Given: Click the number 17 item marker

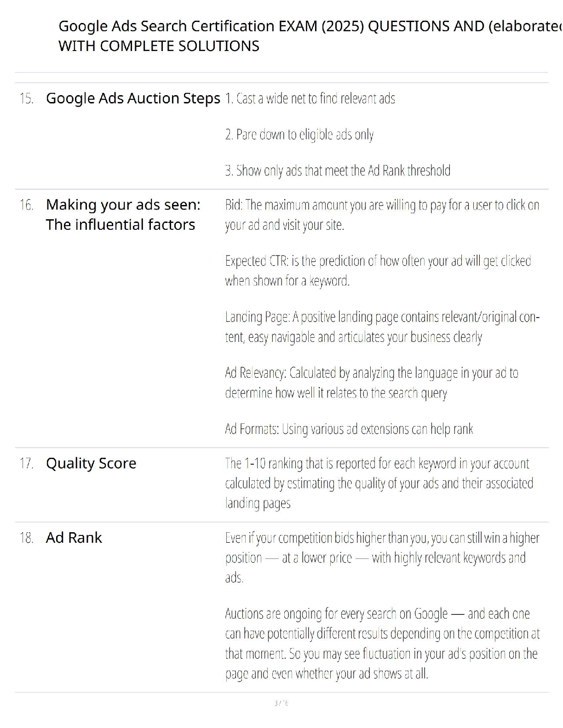Looking at the screenshot, I should click(27, 463).
